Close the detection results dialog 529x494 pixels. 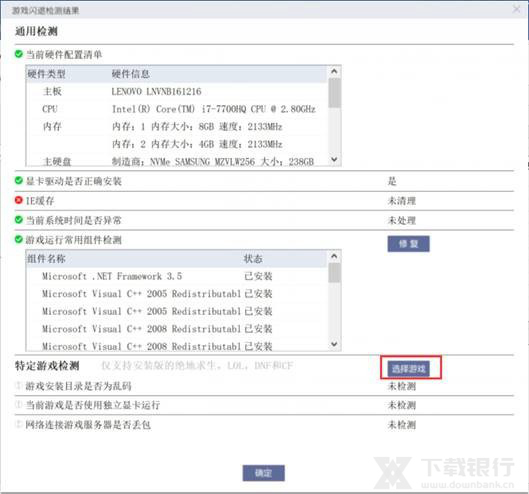click(517, 9)
